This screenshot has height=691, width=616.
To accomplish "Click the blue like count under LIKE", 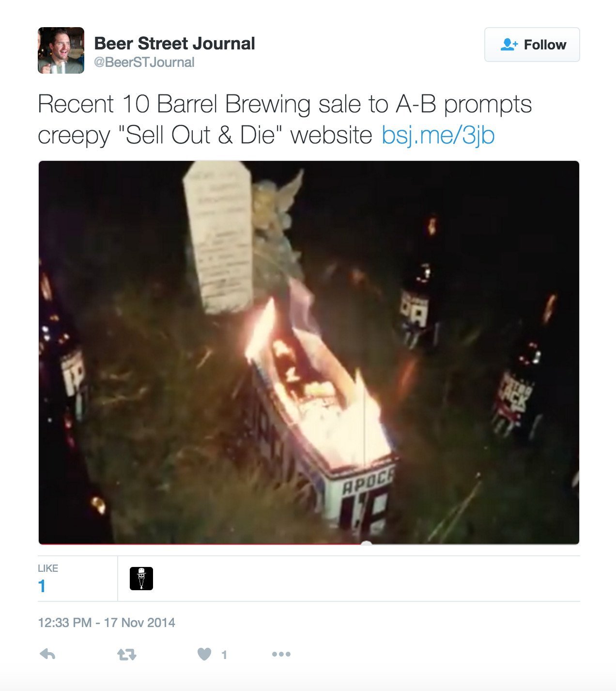I will (42, 586).
